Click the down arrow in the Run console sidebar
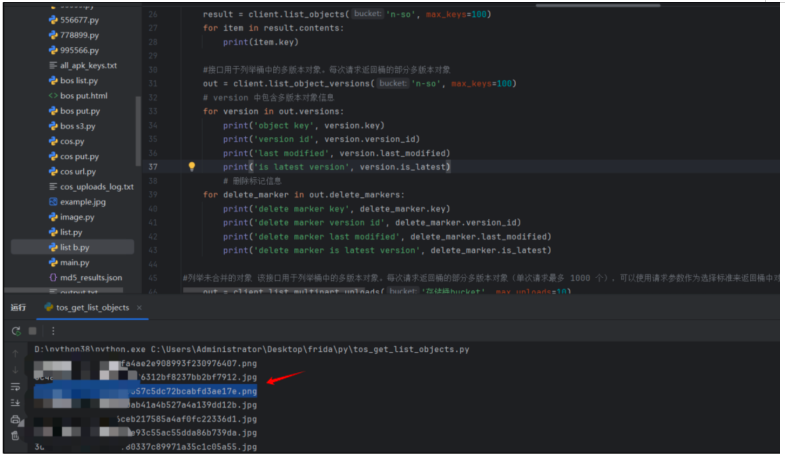785x456 pixels. [x=15, y=370]
